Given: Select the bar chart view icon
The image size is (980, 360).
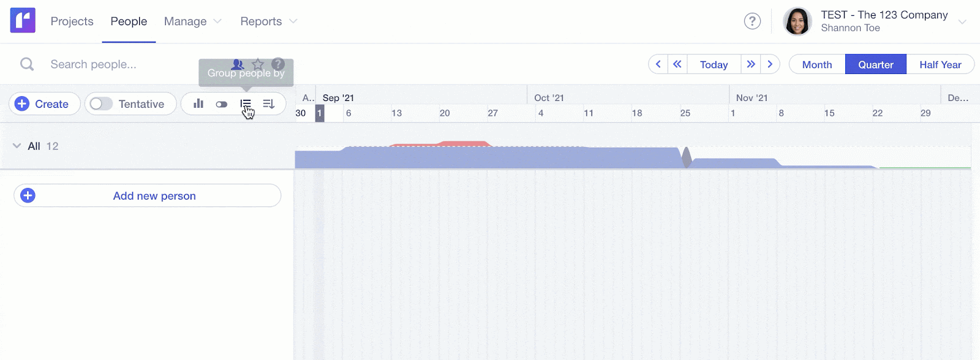Looking at the screenshot, I should (x=198, y=103).
